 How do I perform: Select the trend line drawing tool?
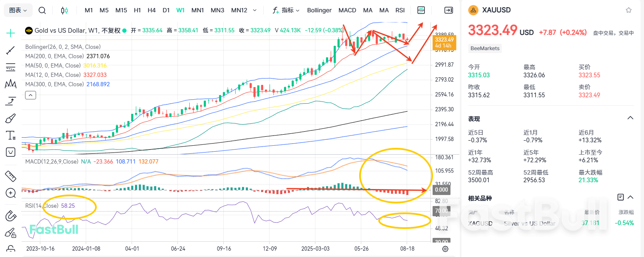point(10,50)
